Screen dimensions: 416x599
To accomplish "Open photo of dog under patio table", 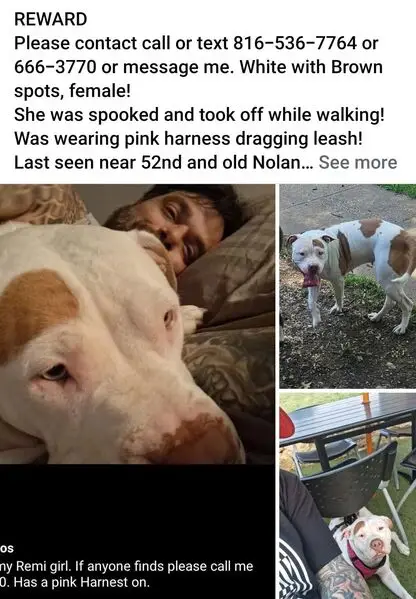I will [348, 495].
